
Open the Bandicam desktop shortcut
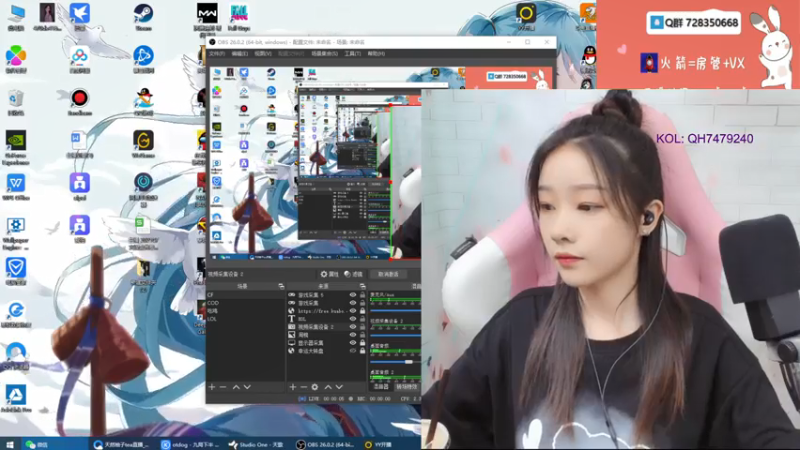click(x=80, y=101)
